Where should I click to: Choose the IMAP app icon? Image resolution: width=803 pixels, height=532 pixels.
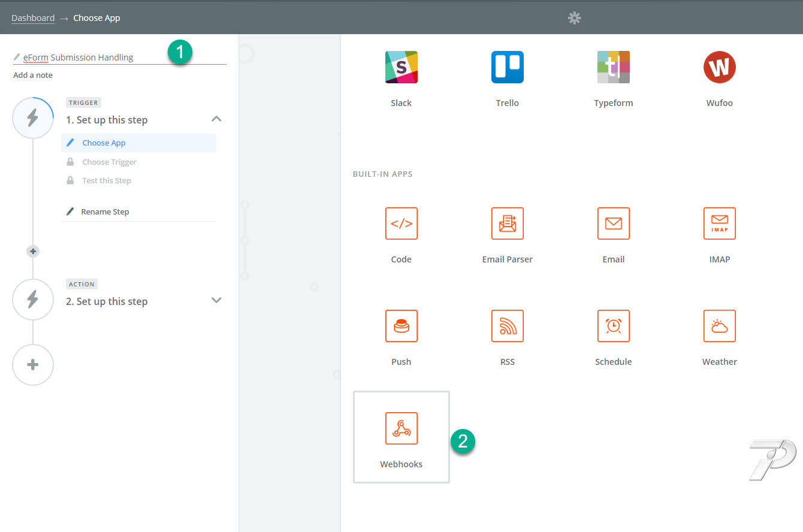tap(719, 223)
